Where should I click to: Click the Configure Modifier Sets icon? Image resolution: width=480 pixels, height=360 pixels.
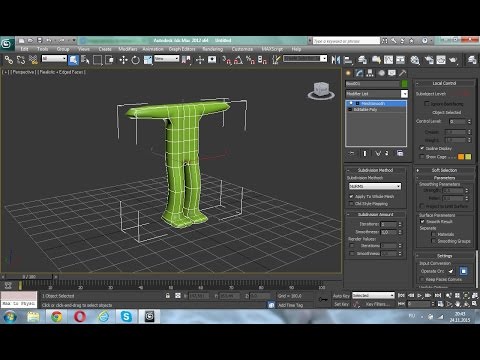[400, 153]
